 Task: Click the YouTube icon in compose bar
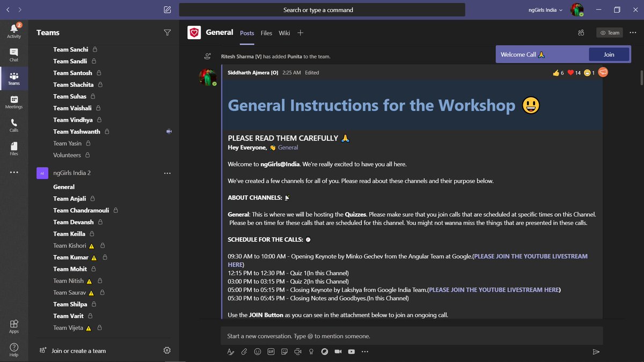tap(352, 352)
